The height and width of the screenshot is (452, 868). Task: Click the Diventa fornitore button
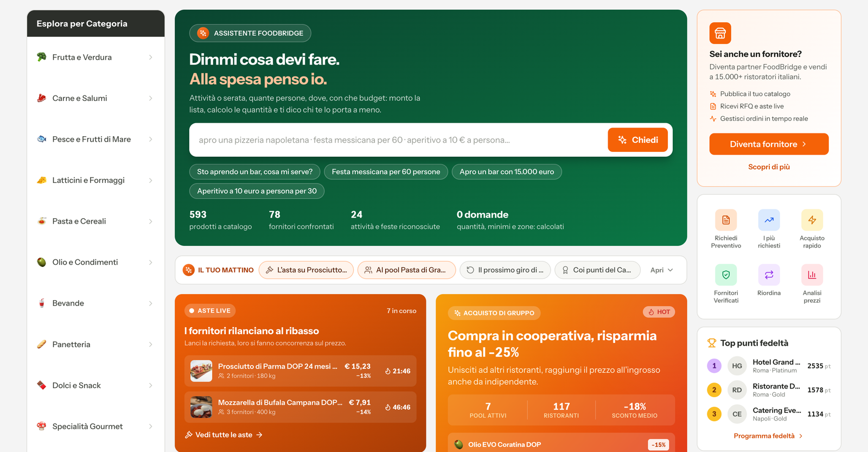pyautogui.click(x=769, y=144)
